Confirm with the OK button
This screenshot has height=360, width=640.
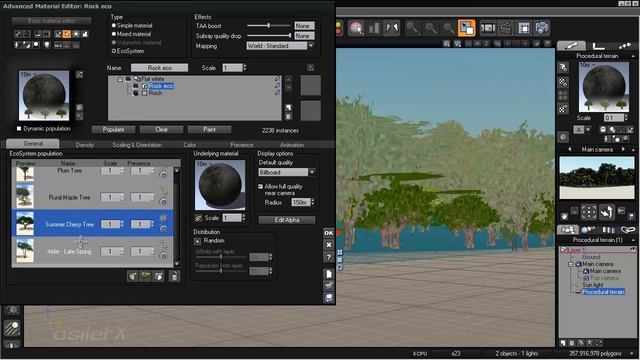pos(329,233)
